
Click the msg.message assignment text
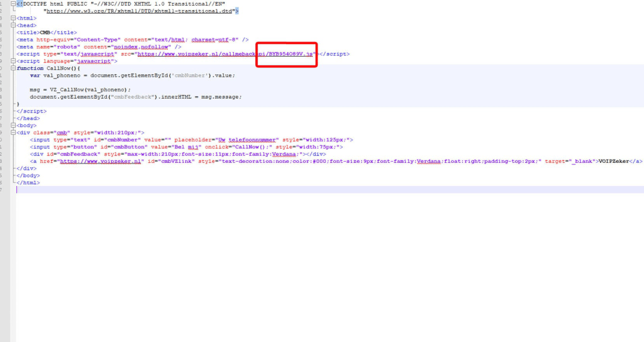221,97
